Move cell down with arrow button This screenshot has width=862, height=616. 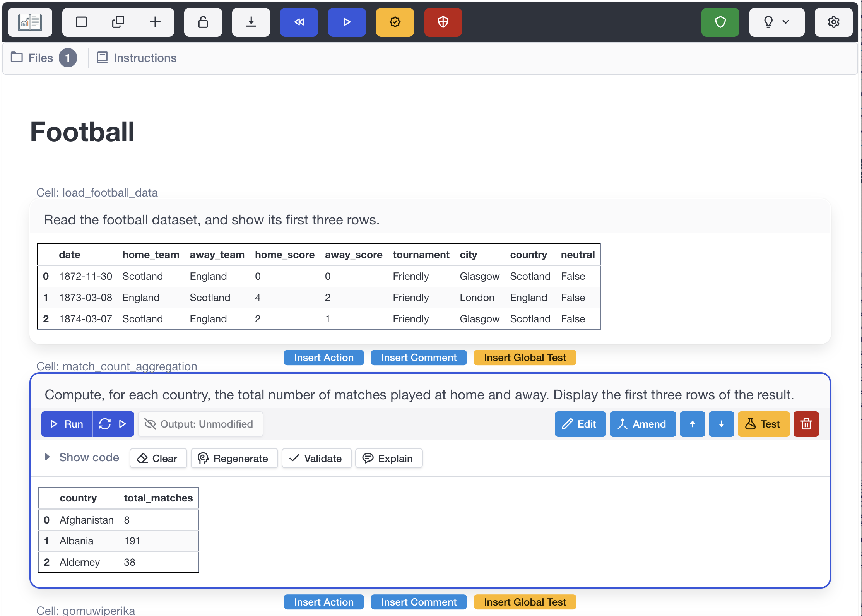[722, 424]
